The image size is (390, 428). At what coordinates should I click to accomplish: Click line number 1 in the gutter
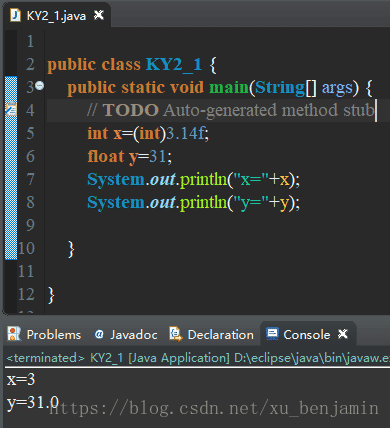[x=30, y=41]
